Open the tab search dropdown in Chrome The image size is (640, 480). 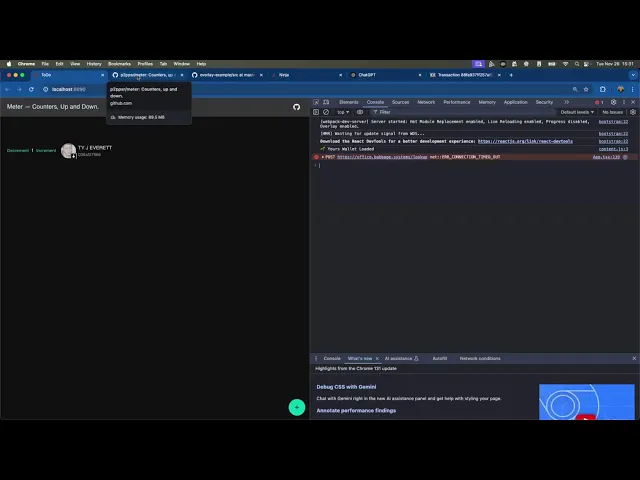(x=633, y=75)
